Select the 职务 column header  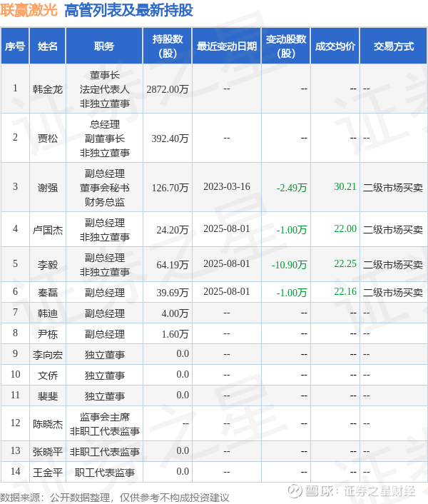pos(104,46)
